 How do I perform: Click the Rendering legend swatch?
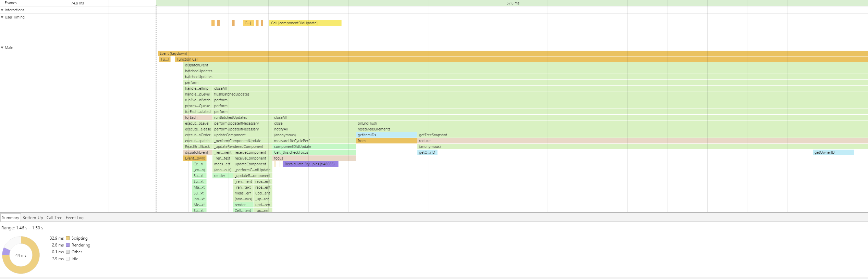pyautogui.click(x=68, y=245)
